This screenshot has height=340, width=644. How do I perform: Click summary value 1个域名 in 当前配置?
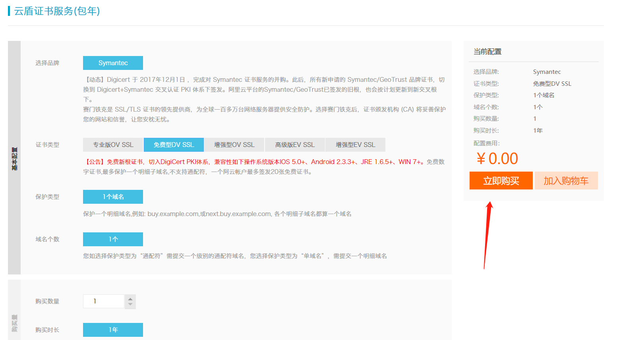544,95
